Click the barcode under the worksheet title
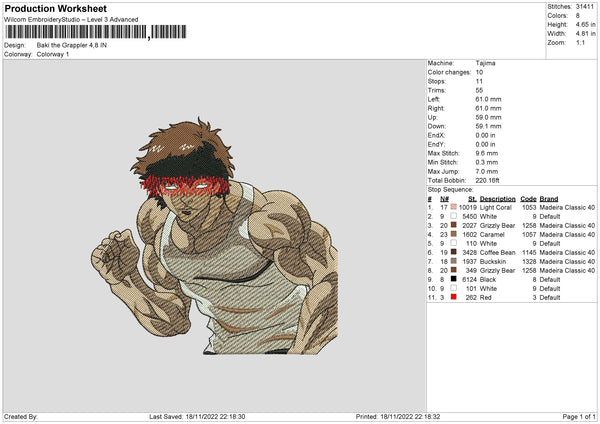Screen dimensions: 600x424 tap(96, 32)
